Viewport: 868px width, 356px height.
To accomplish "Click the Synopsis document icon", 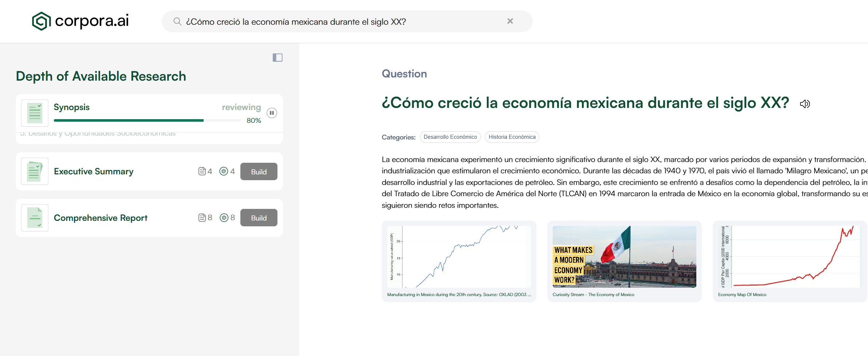I will [x=35, y=113].
